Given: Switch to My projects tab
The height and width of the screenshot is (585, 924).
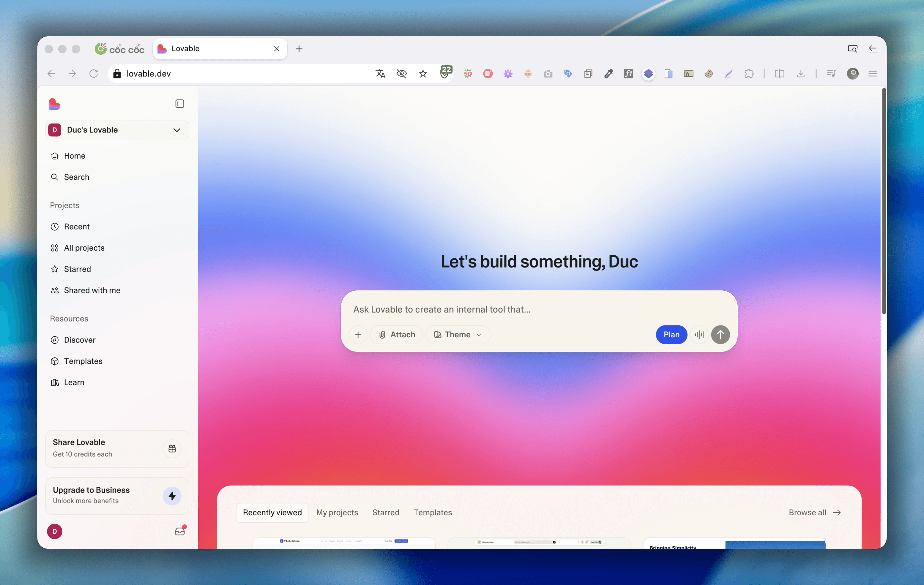Looking at the screenshot, I should 337,513.
